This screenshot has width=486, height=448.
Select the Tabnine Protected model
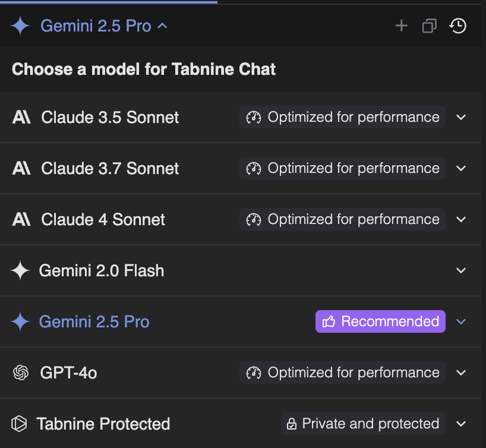[103, 424]
